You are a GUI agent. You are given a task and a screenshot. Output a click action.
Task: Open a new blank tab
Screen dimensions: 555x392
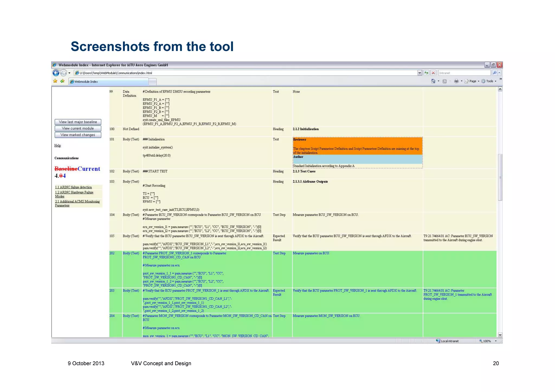click(x=153, y=82)
